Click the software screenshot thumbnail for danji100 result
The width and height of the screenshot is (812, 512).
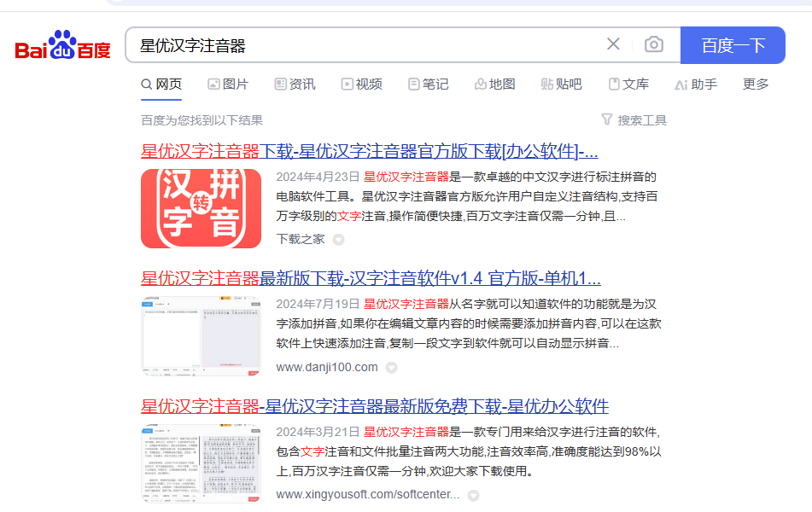[201, 336]
